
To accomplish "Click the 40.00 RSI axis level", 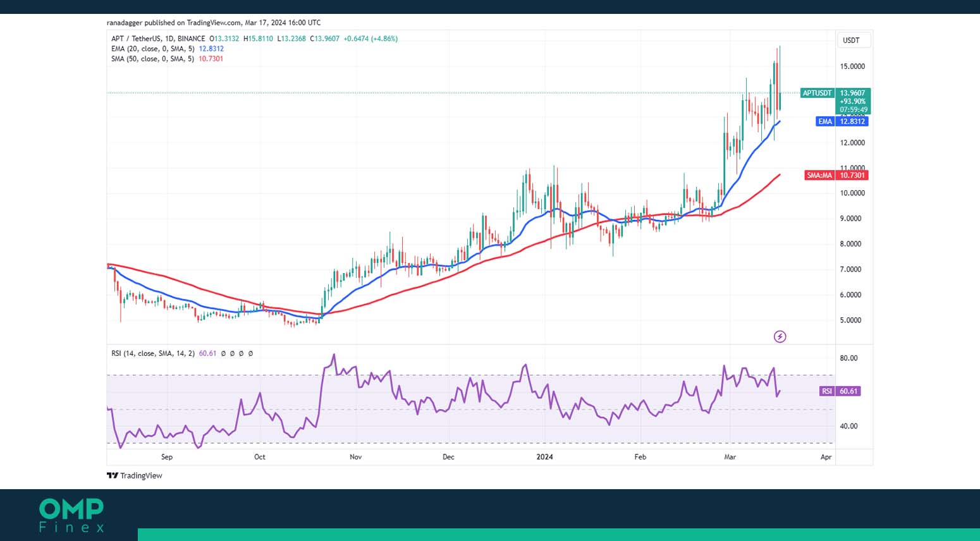I will point(848,426).
